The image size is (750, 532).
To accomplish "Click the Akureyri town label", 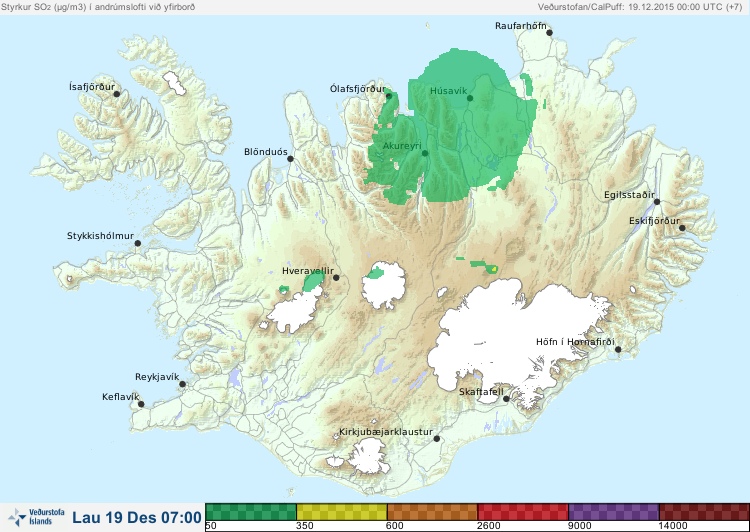I will (402, 146).
